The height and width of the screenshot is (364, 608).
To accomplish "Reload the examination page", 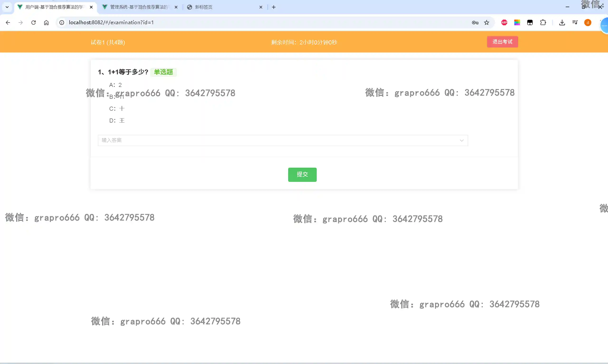I will (x=34, y=23).
